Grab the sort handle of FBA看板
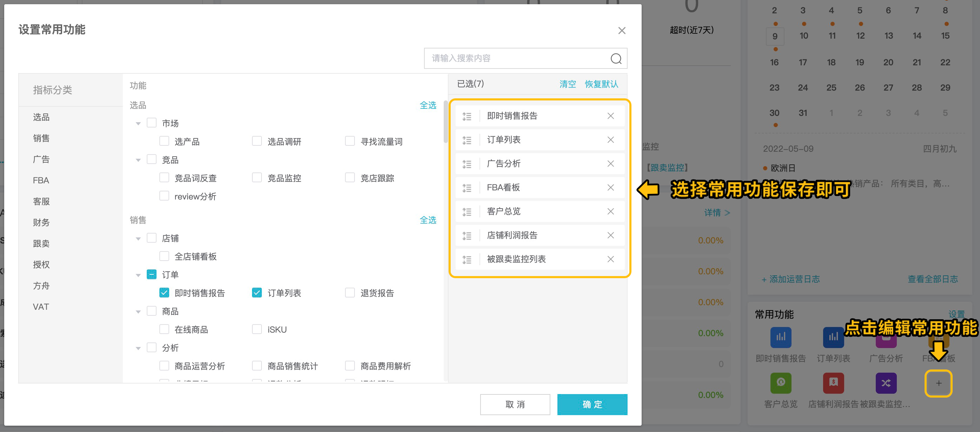Viewport: 980px width, 432px height. click(x=466, y=188)
